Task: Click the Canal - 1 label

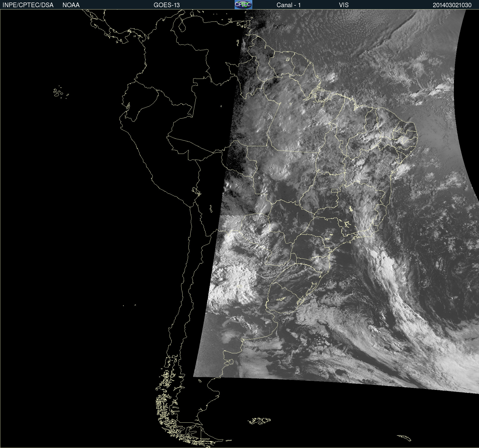Action: click(289, 5)
